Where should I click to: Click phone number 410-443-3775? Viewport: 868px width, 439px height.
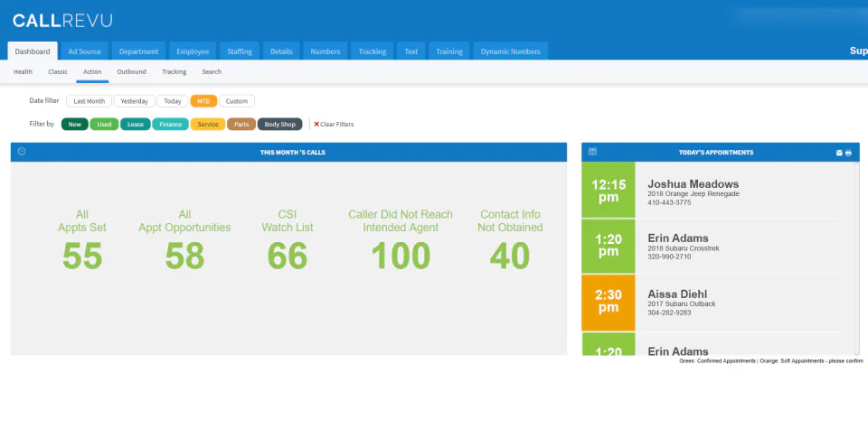[x=669, y=202]
